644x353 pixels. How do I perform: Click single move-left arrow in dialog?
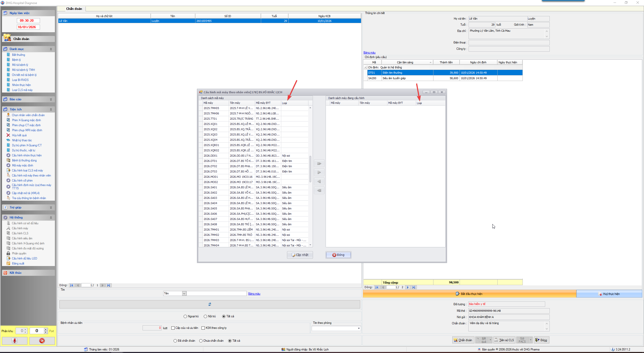pyautogui.click(x=319, y=181)
